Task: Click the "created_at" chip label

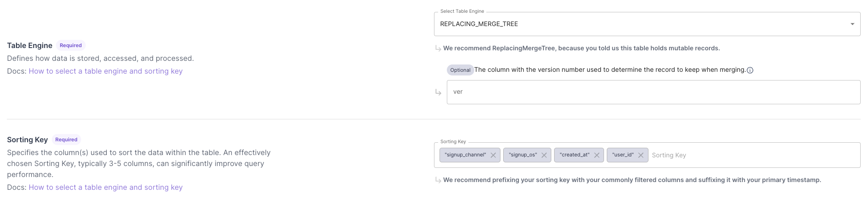Action: [574, 155]
